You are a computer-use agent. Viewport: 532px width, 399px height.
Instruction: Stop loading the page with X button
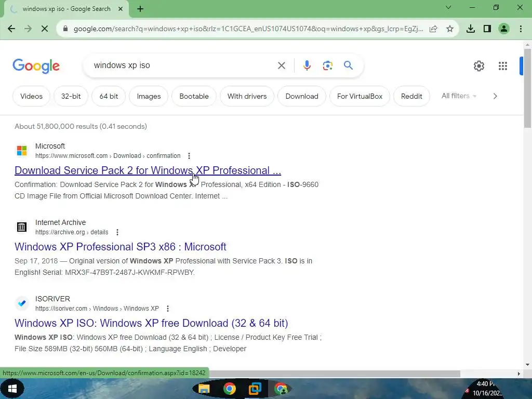[x=45, y=29]
